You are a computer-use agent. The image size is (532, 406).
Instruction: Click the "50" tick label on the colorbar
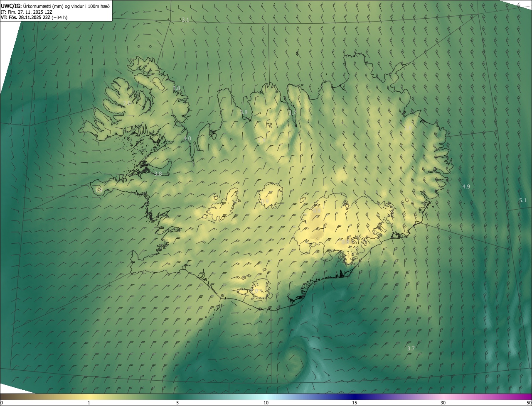pos(529,403)
